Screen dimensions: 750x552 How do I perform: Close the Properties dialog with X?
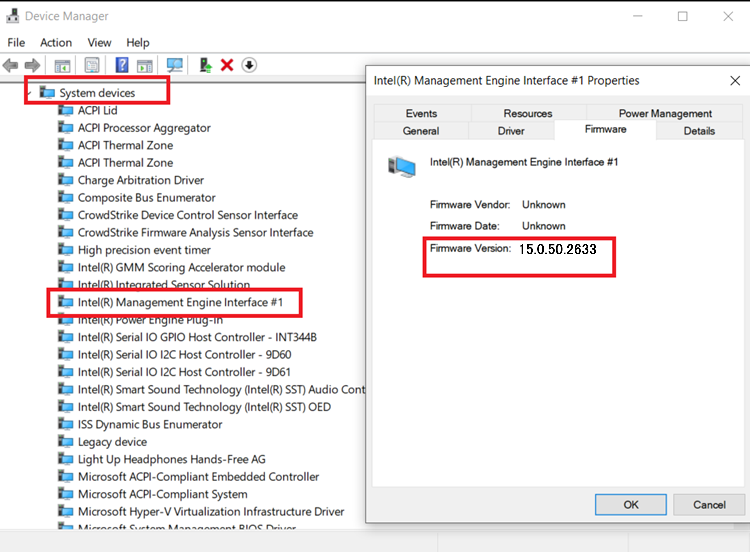pos(734,81)
